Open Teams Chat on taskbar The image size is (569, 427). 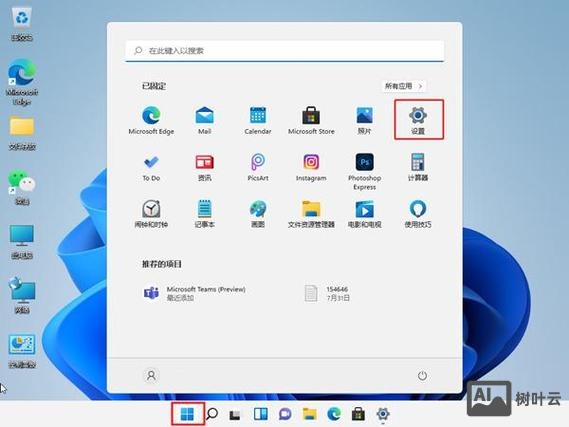click(x=285, y=414)
